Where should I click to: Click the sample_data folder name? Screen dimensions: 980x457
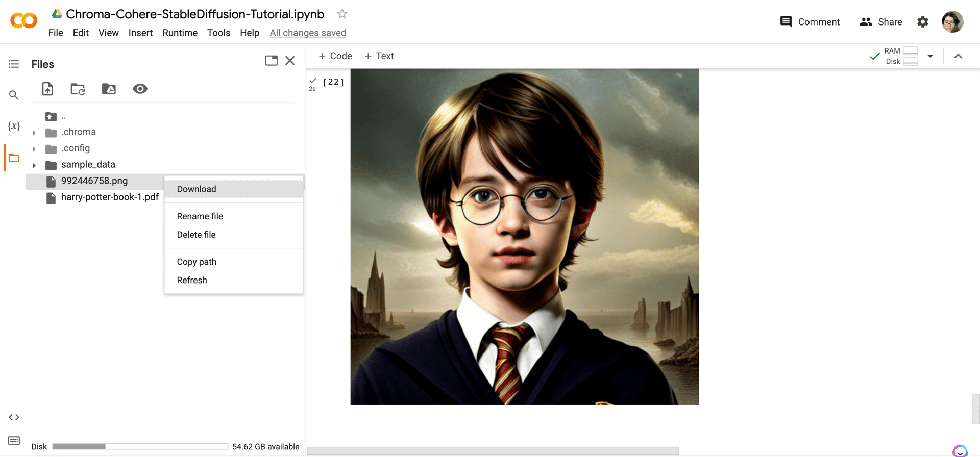coord(88,164)
